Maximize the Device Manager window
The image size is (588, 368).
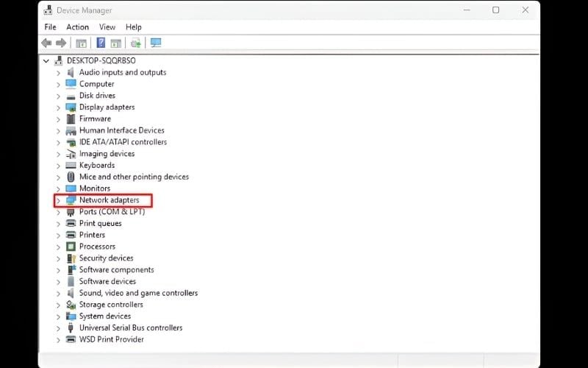495,10
